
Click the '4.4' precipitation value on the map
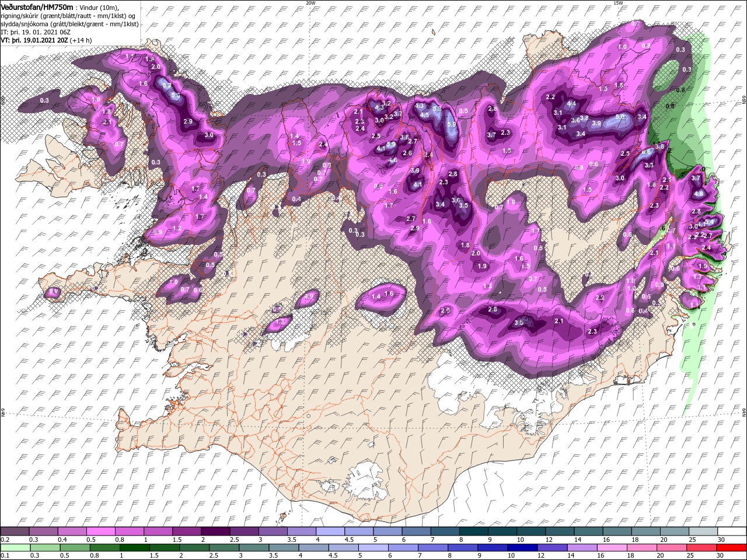(x=572, y=104)
